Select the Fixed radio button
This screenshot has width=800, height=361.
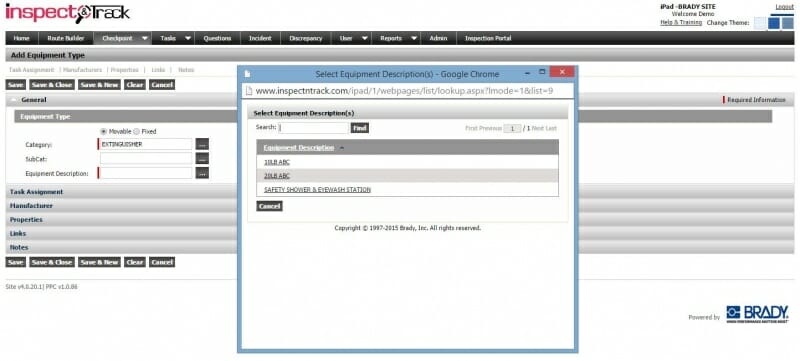click(136, 131)
